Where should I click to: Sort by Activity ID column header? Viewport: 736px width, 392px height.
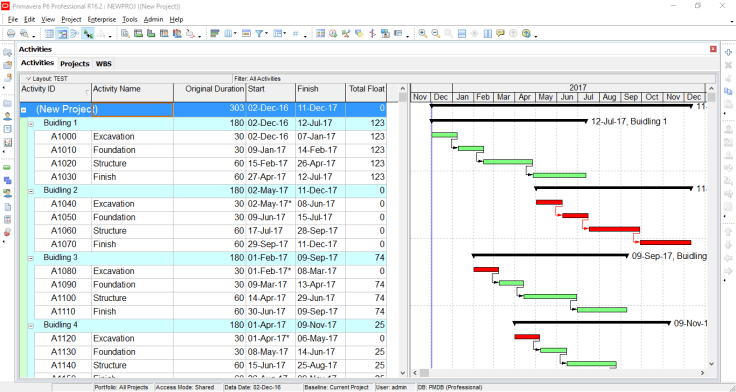(55, 92)
